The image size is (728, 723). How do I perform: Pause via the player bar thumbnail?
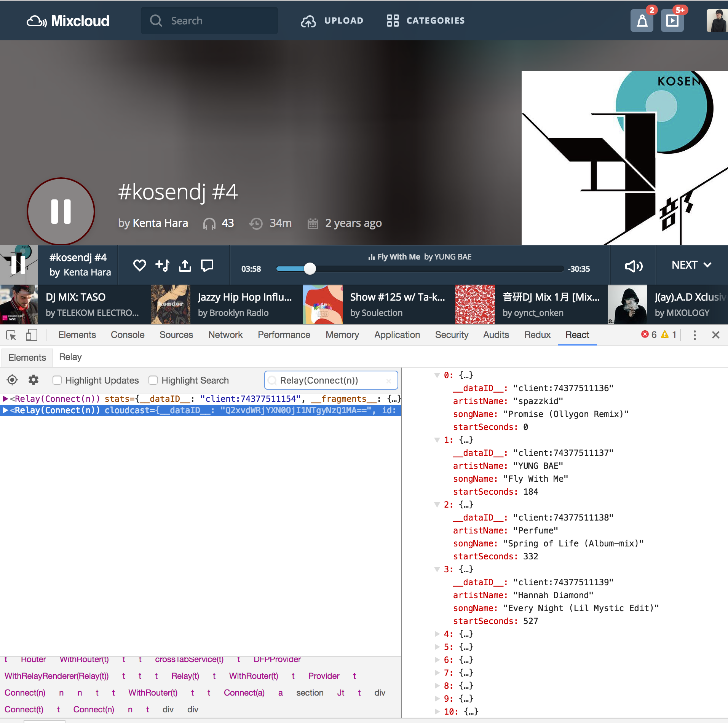[19, 265]
